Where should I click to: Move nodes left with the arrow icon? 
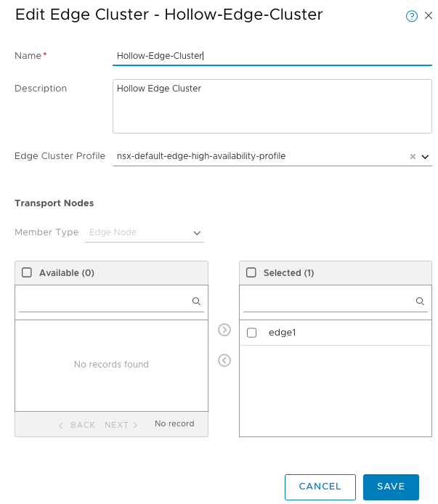click(224, 360)
